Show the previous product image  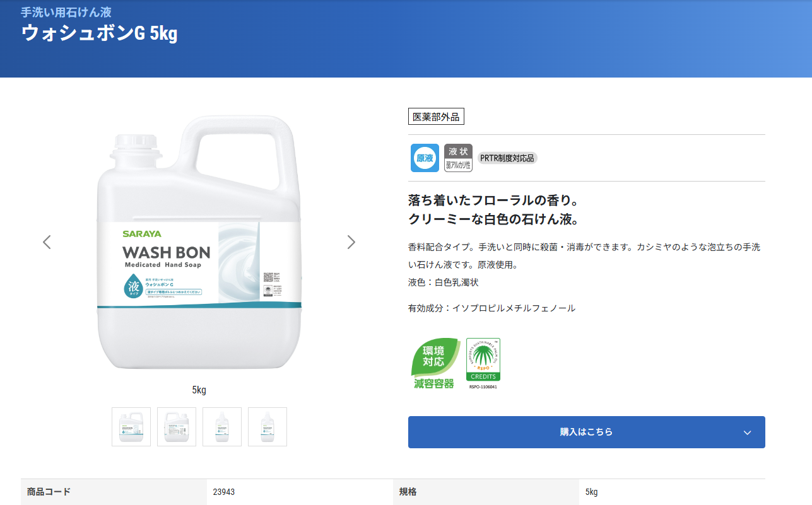pos(47,242)
